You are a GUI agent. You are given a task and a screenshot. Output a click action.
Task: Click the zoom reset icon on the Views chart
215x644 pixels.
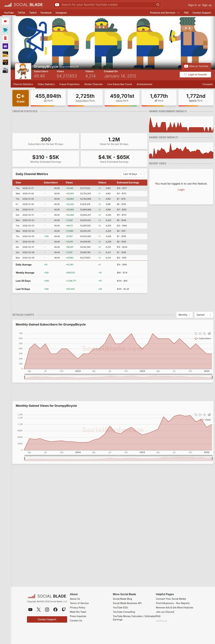[200, 415]
